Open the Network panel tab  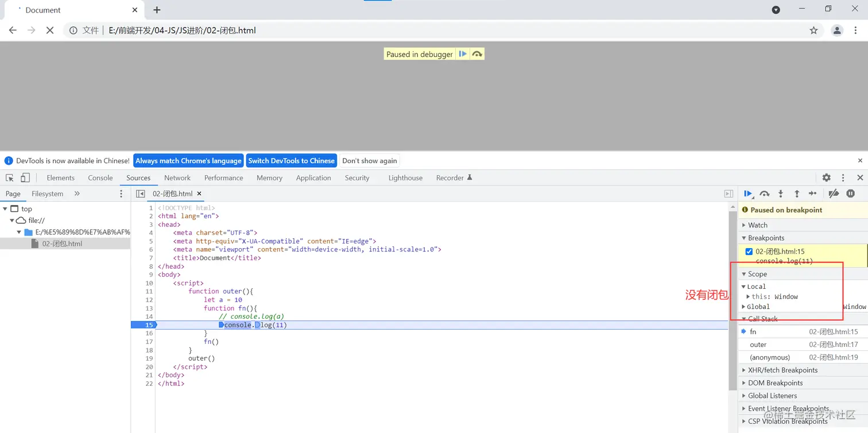click(177, 178)
